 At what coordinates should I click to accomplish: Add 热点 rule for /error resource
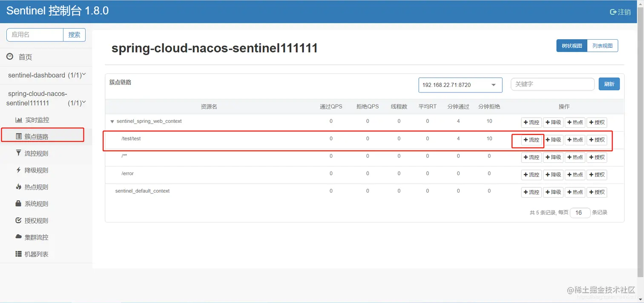(x=575, y=175)
